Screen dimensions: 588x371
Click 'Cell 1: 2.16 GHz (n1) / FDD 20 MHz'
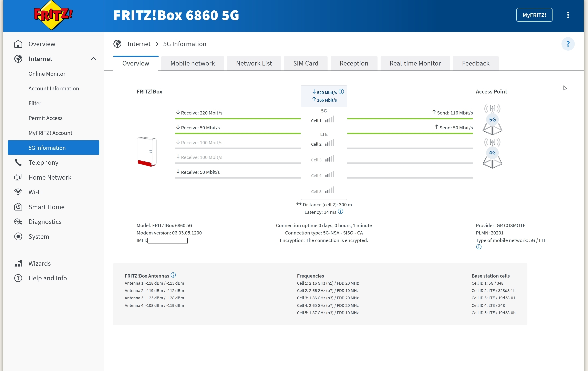pos(328,283)
